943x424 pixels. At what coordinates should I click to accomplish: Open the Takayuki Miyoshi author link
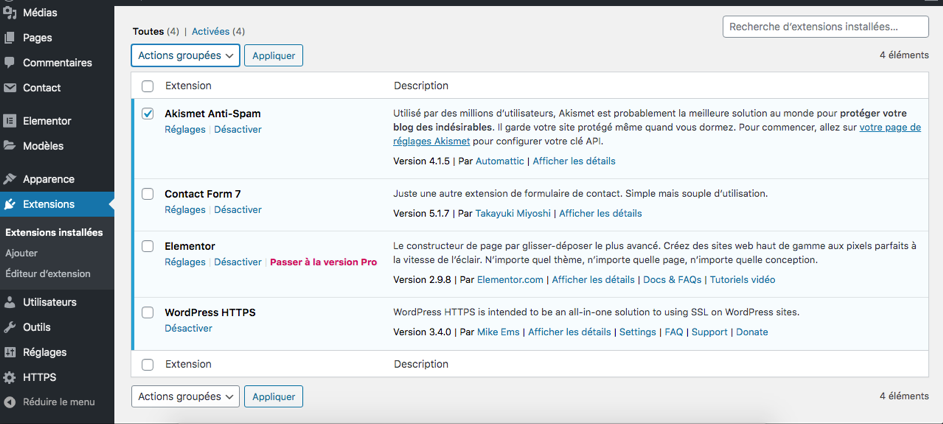click(x=513, y=214)
